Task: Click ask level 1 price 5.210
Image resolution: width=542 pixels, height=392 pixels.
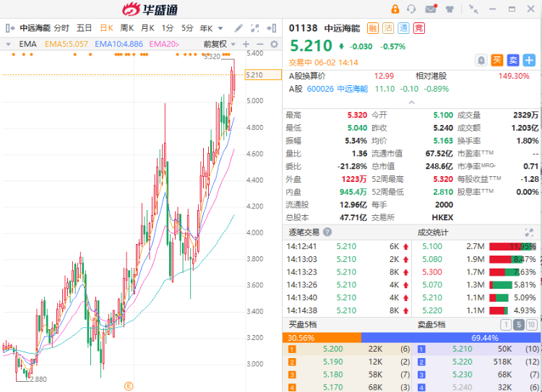Action: 463,349
